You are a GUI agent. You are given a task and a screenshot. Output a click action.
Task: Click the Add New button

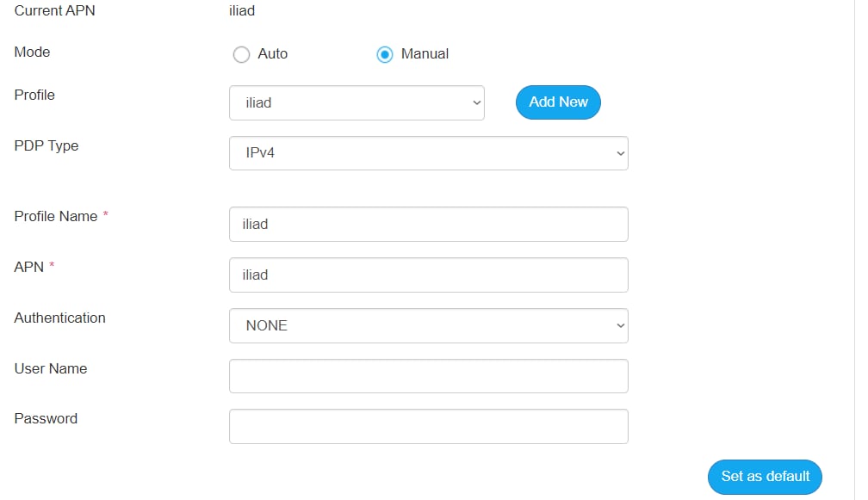[558, 102]
